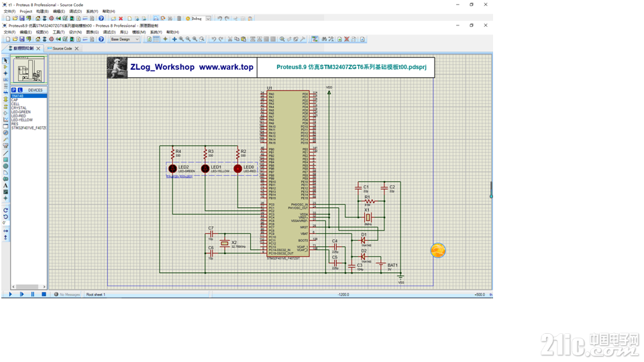The height and width of the screenshot is (362, 644).
Task: Go to Home page in schematic toolbar
Action: 38,39
